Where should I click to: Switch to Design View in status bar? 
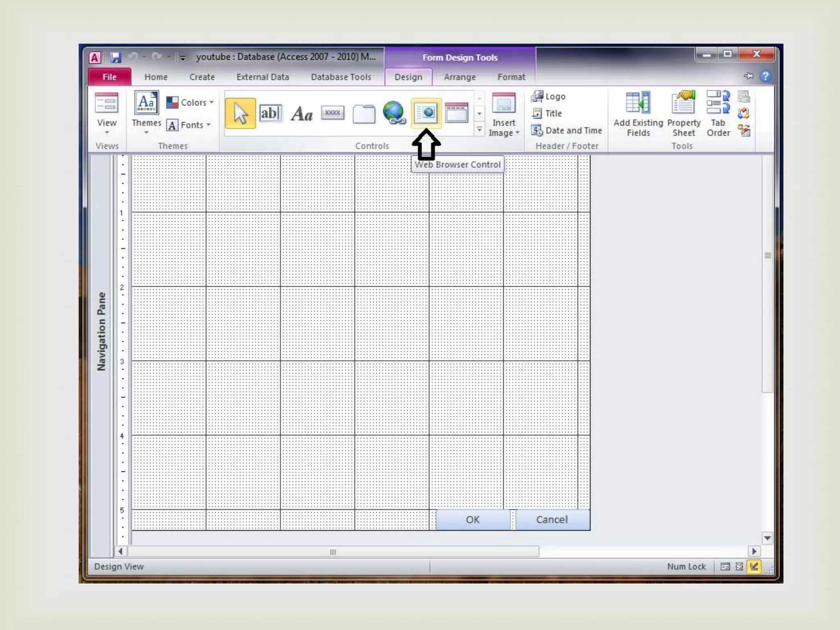(x=754, y=566)
